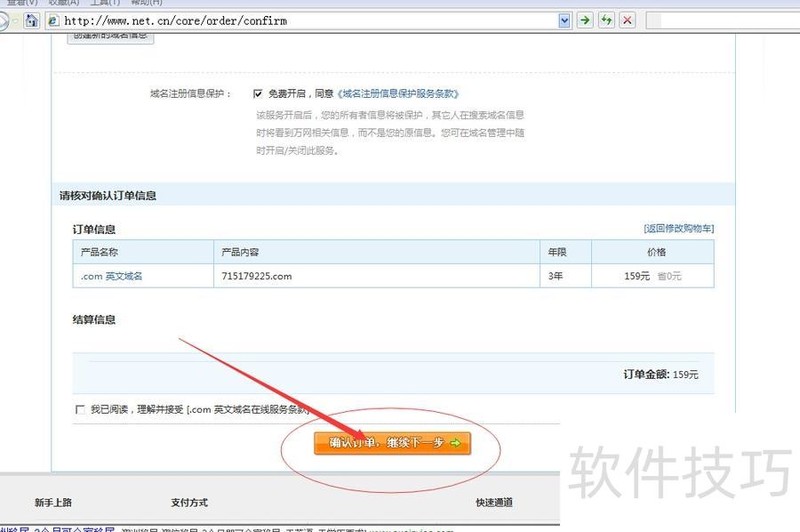The height and width of the screenshot is (532, 800).
Task: Click the 年限 column header
Action: click(565, 252)
